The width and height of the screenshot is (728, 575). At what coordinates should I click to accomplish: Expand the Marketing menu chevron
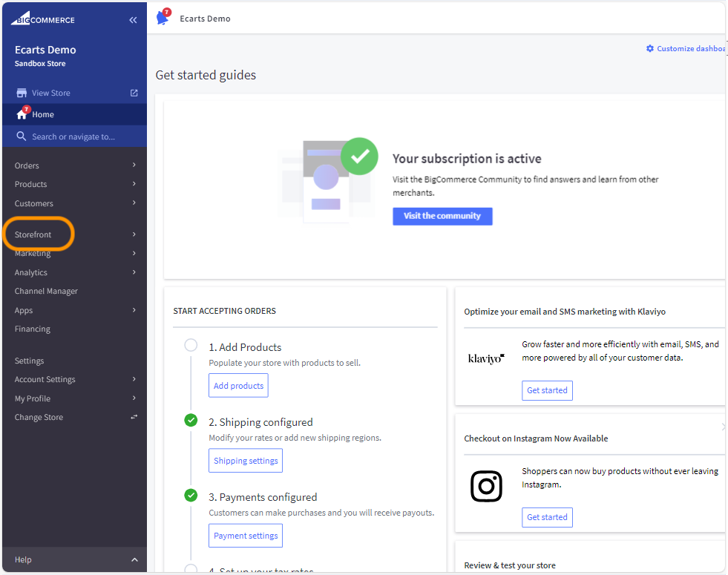[134, 253]
